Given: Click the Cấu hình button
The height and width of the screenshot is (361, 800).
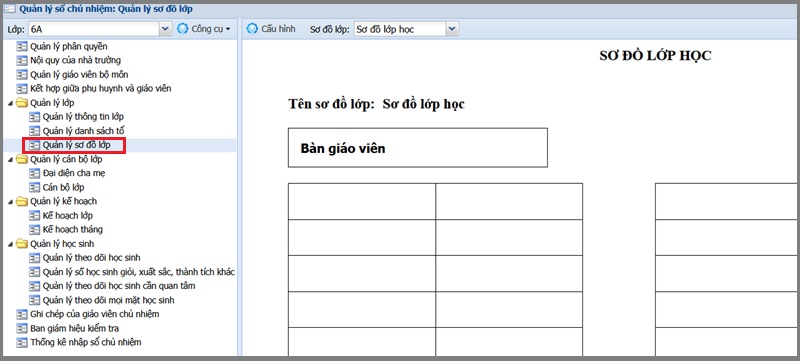Looking at the screenshot, I should tap(271, 29).
